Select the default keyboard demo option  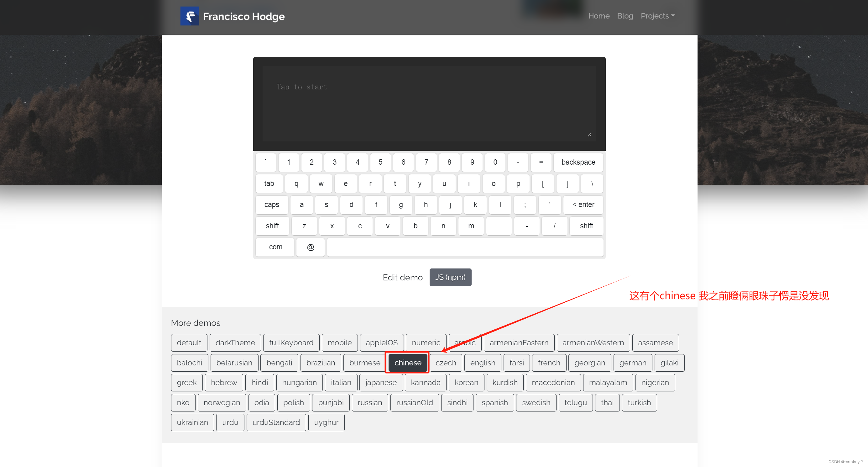(x=190, y=342)
